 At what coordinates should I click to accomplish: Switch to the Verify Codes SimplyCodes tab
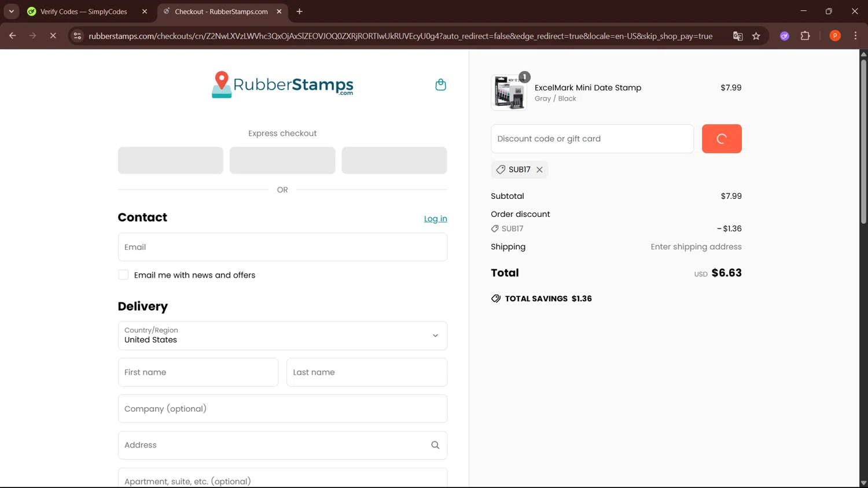84,12
